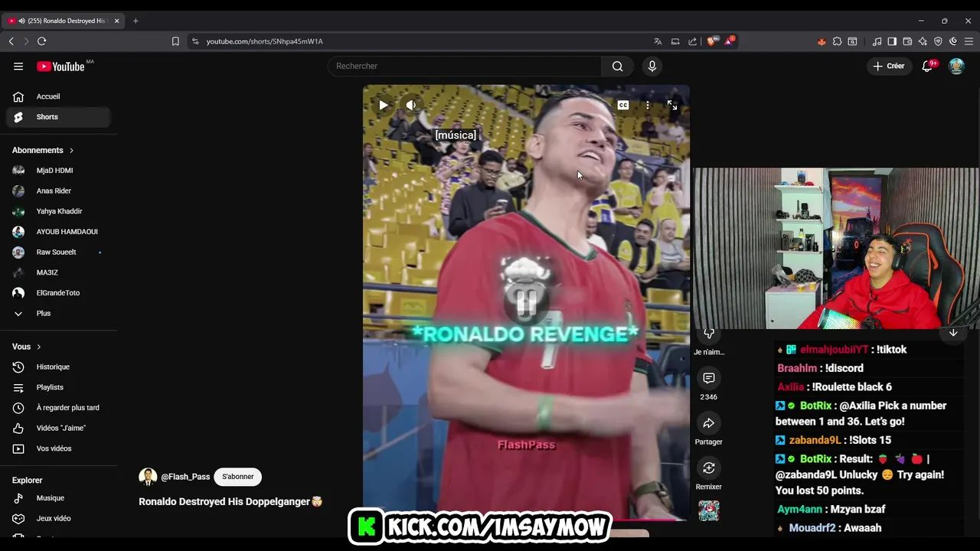Close the Ronaldo Destroyed His tab
Screen dimensions: 980x551
click(x=117, y=21)
